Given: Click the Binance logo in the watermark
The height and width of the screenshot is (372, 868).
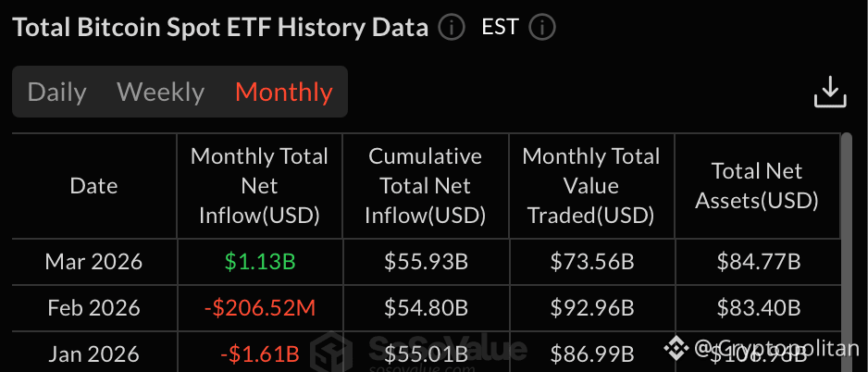Looking at the screenshot, I should pos(676,348).
